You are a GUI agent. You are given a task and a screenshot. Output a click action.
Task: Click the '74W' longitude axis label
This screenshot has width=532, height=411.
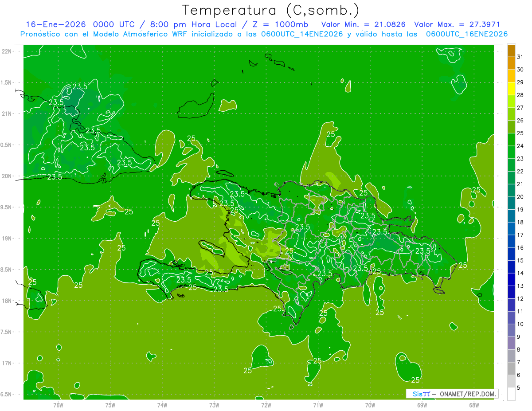[x=162, y=405]
